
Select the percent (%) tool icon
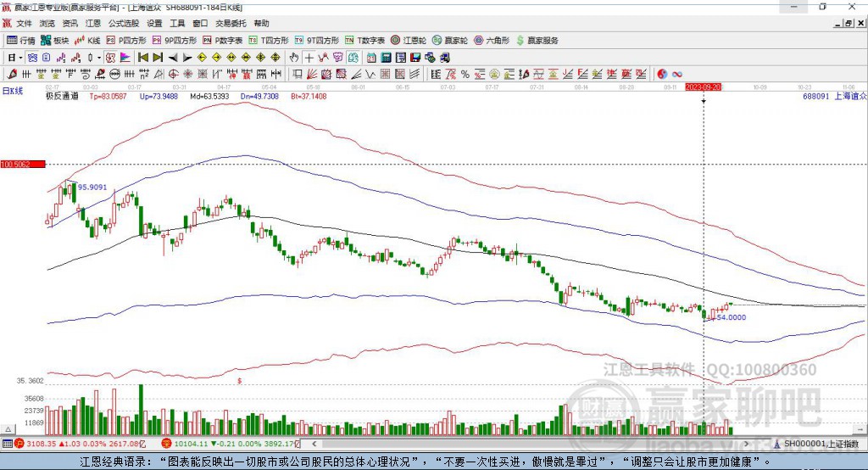465,74
